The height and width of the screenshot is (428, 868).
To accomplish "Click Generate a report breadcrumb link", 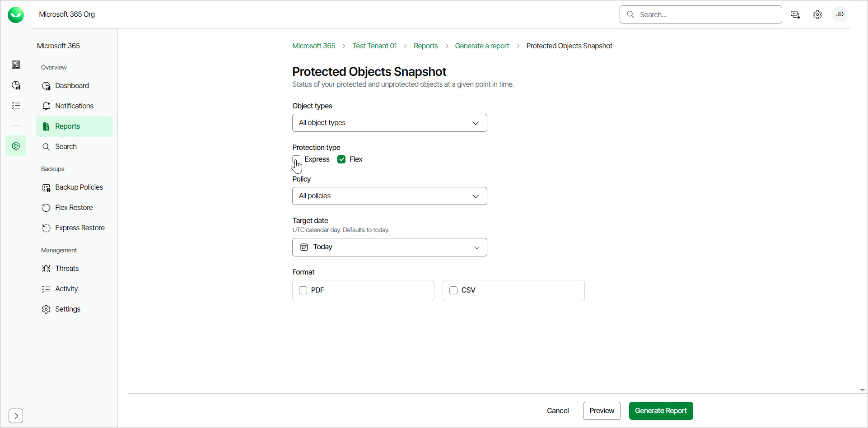I will point(482,46).
